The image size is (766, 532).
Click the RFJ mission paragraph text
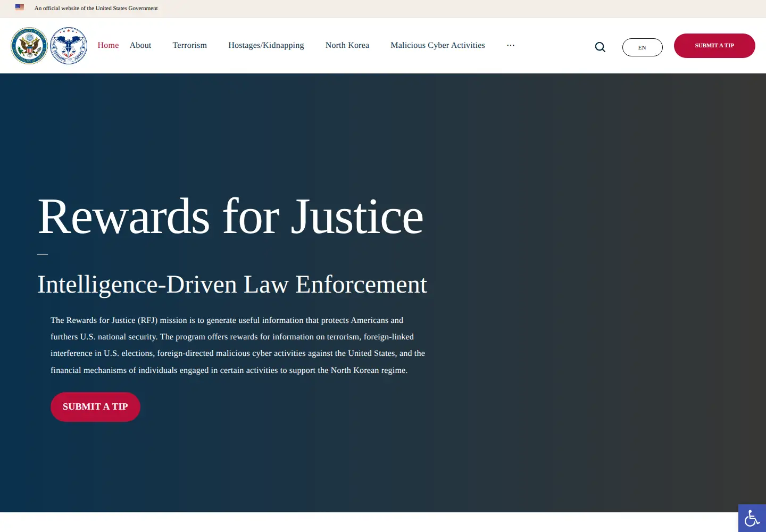(x=238, y=345)
